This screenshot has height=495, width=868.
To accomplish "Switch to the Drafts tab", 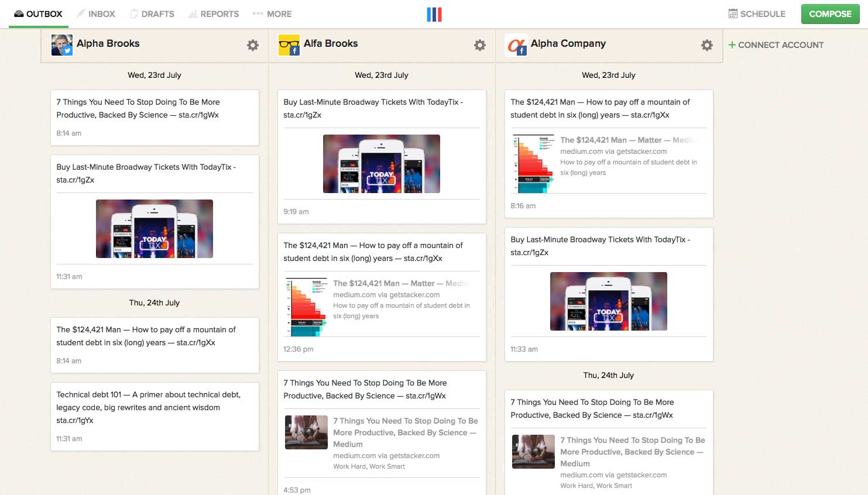I will [152, 13].
